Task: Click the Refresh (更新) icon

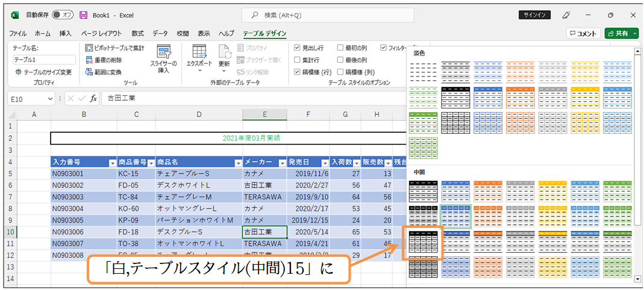Action: pos(224,58)
